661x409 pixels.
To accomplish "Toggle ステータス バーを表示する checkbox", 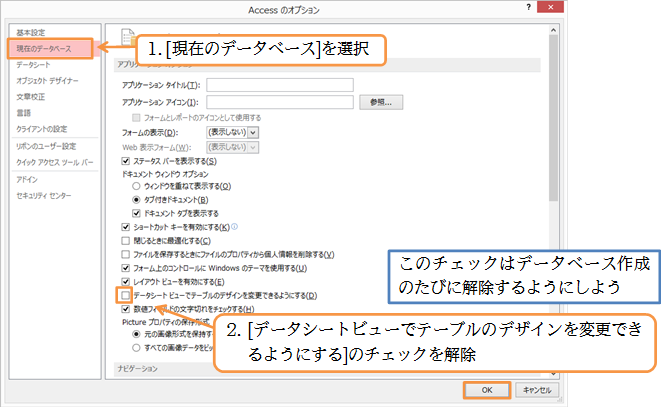I will coord(125,161).
